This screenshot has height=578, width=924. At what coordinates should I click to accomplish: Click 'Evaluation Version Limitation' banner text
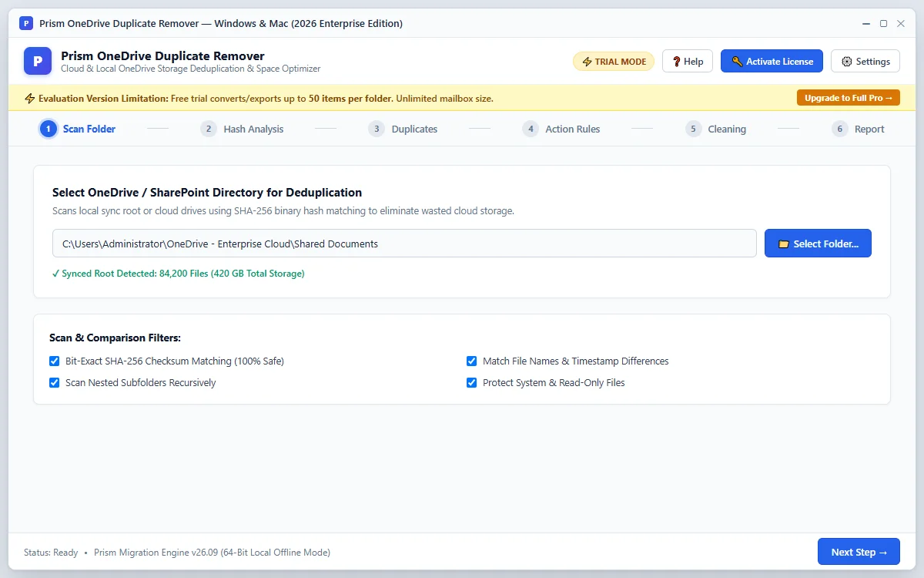tap(103, 99)
